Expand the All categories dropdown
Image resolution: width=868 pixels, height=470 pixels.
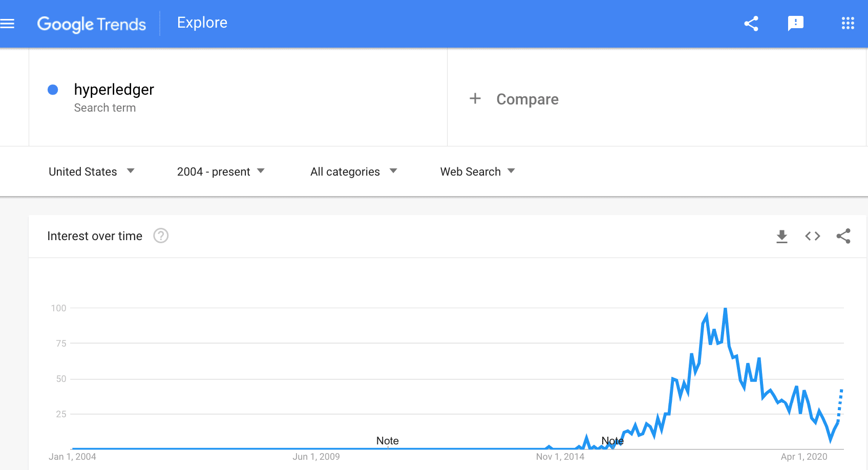click(x=354, y=172)
